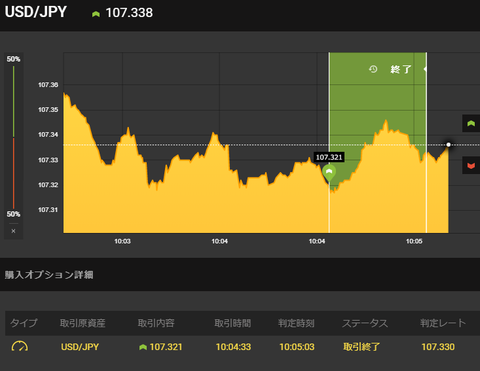Click the green sentiment bar
The height and width of the screenshot is (371, 480).
14,101
